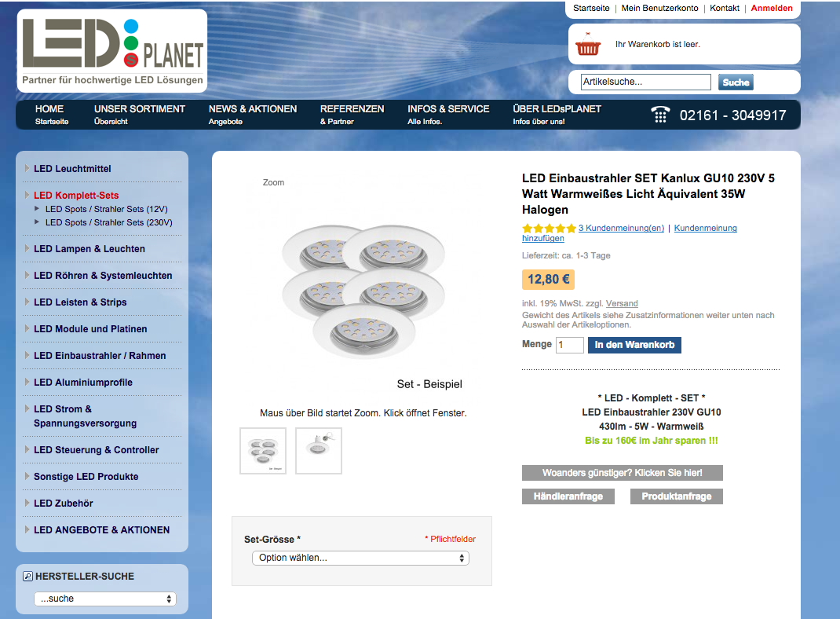Open LED Spots / Strahler Sets (12V)
This screenshot has width=840, height=619.
point(106,209)
